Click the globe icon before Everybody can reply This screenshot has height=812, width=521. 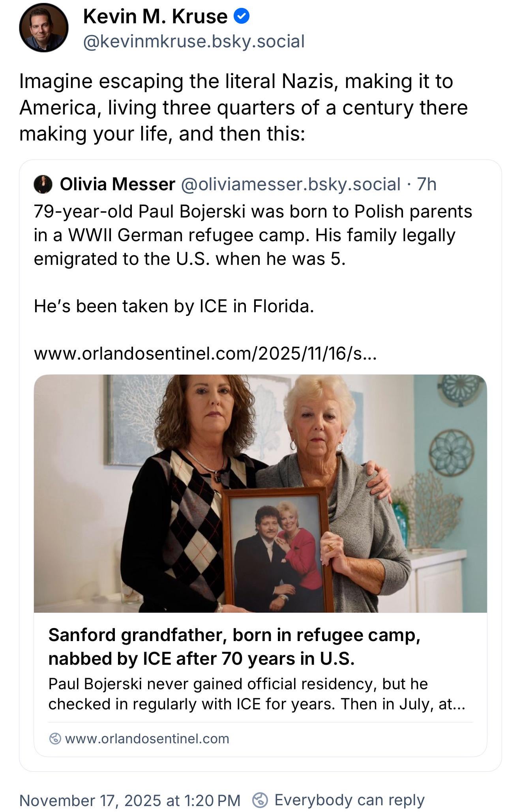260,800
